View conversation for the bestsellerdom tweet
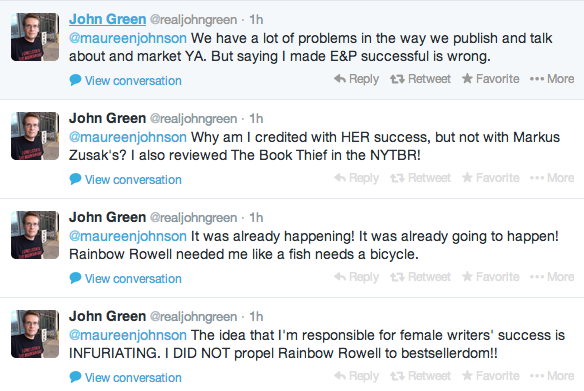The height and width of the screenshot is (391, 584). 126,378
